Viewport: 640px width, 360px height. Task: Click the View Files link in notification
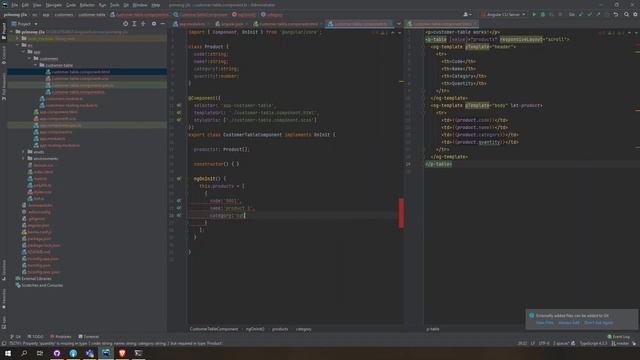point(544,323)
